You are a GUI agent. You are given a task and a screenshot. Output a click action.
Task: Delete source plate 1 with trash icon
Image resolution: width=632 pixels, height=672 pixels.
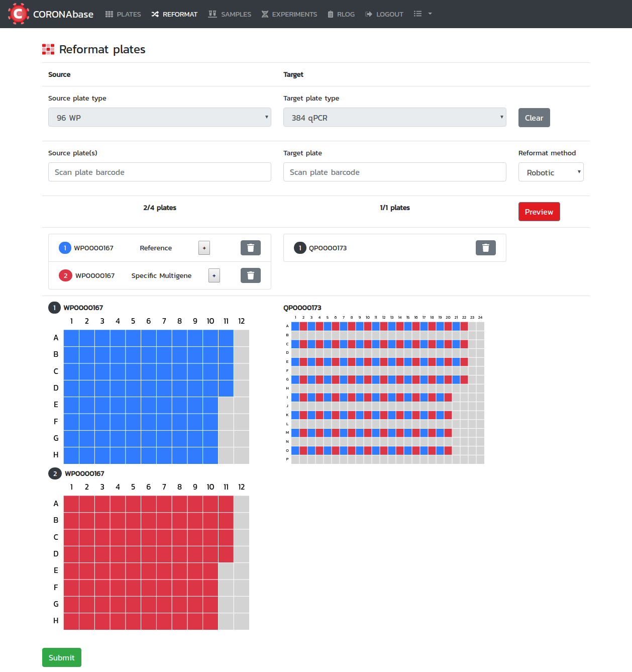pyautogui.click(x=250, y=248)
